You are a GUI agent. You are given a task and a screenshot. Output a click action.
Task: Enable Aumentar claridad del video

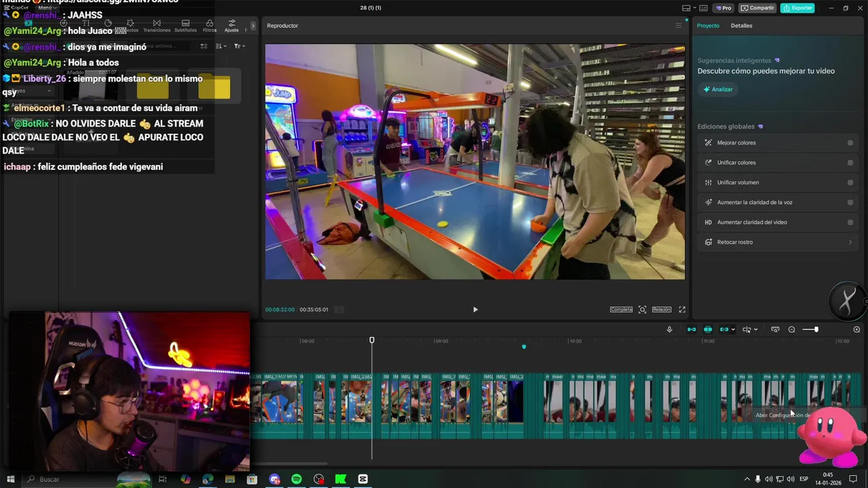[x=850, y=222]
